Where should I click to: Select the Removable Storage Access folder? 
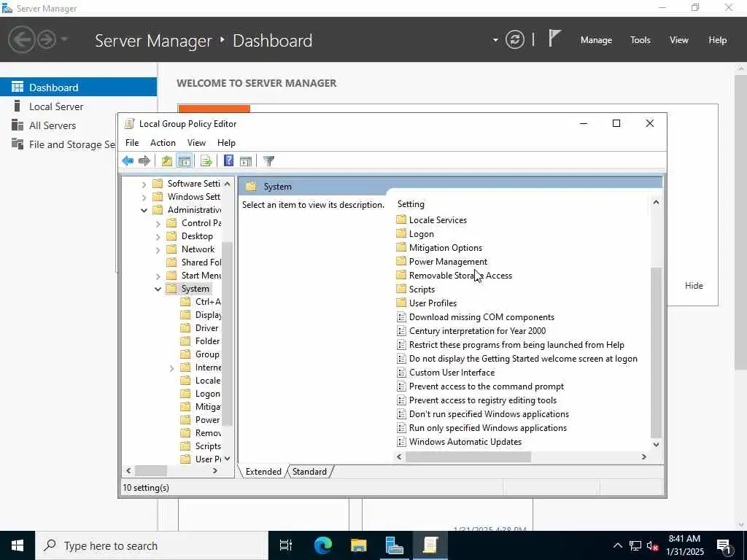pyautogui.click(x=460, y=275)
